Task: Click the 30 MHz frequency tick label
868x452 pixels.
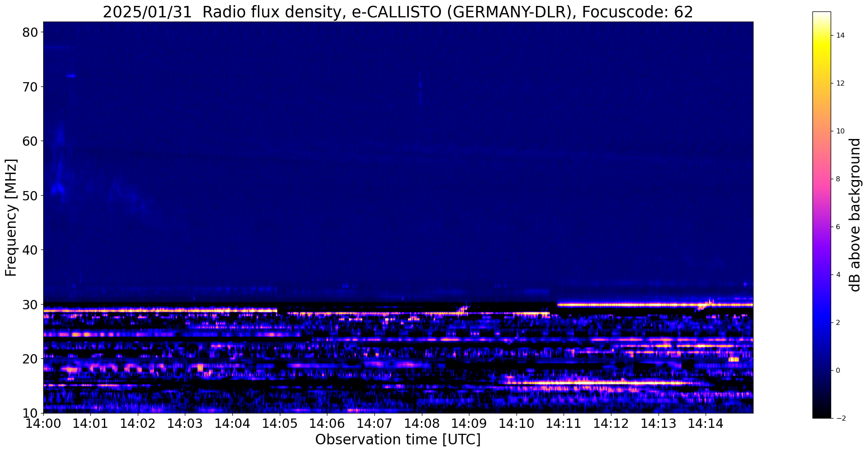Action: point(30,304)
